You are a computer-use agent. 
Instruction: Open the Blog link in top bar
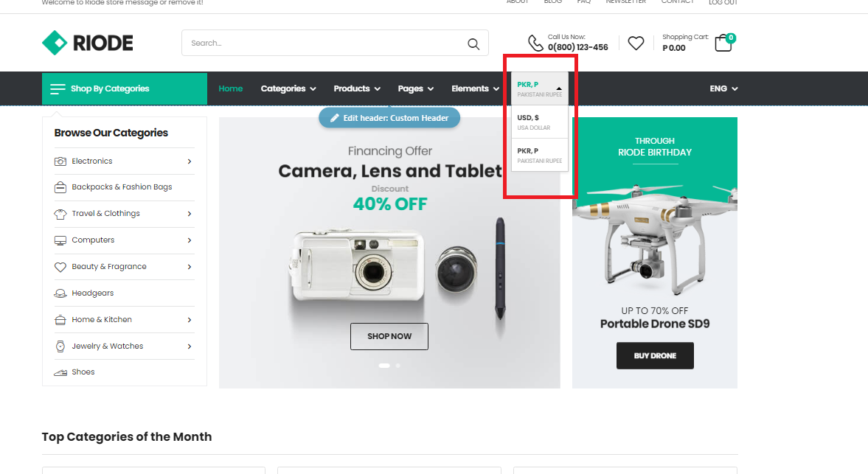(x=552, y=1)
